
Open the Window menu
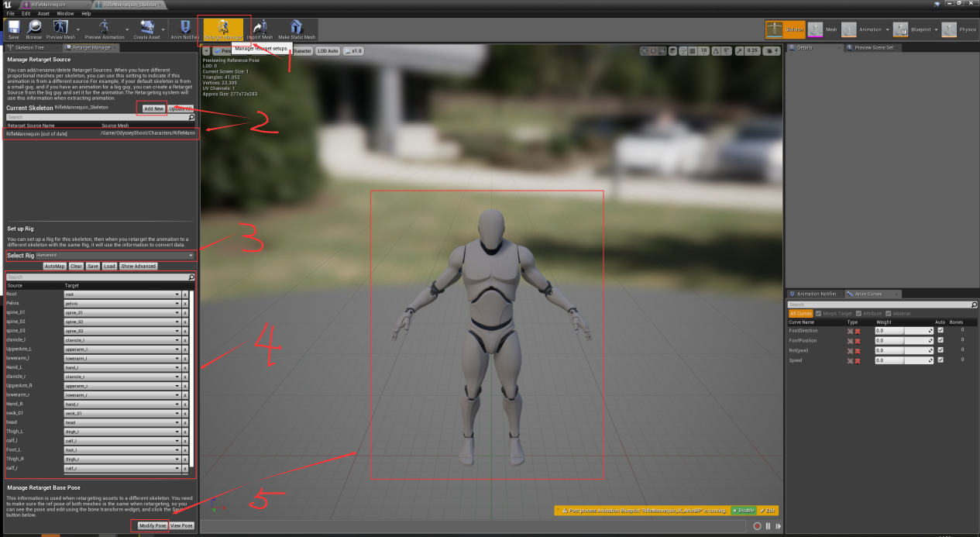(x=65, y=13)
